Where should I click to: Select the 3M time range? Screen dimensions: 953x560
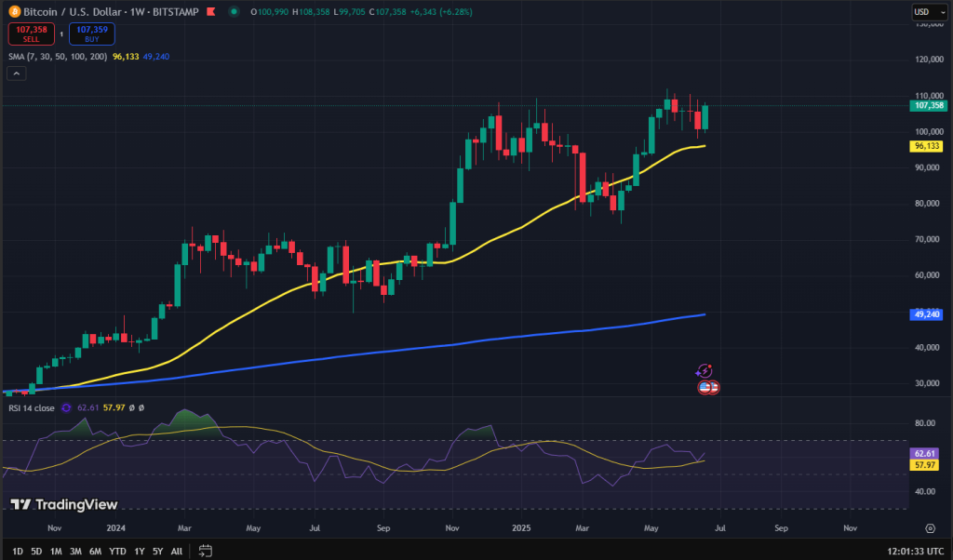coord(75,552)
